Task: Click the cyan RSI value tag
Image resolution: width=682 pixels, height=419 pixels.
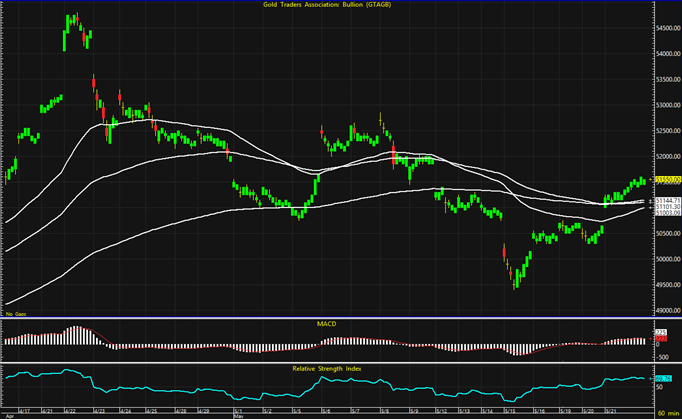Action: coord(662,378)
